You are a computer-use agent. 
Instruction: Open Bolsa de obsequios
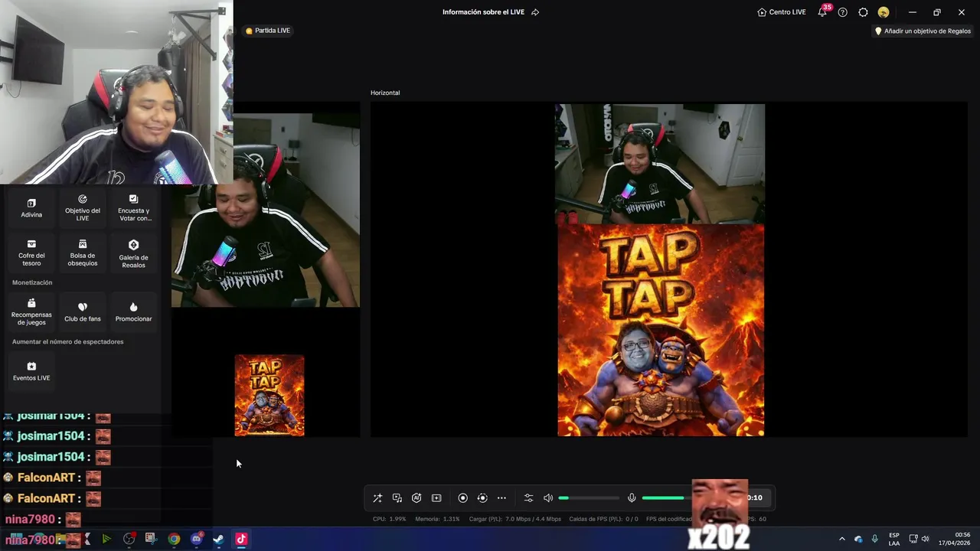(x=83, y=253)
